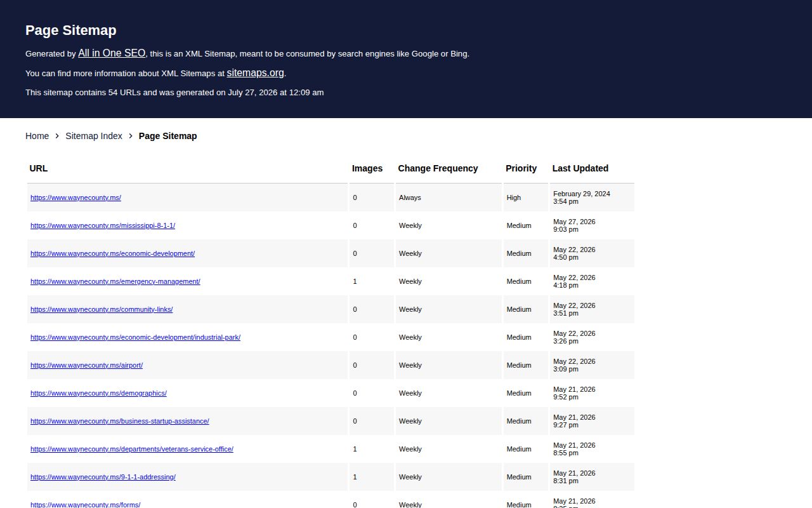Open the industrial-park page link
812x508 pixels.
click(135, 337)
